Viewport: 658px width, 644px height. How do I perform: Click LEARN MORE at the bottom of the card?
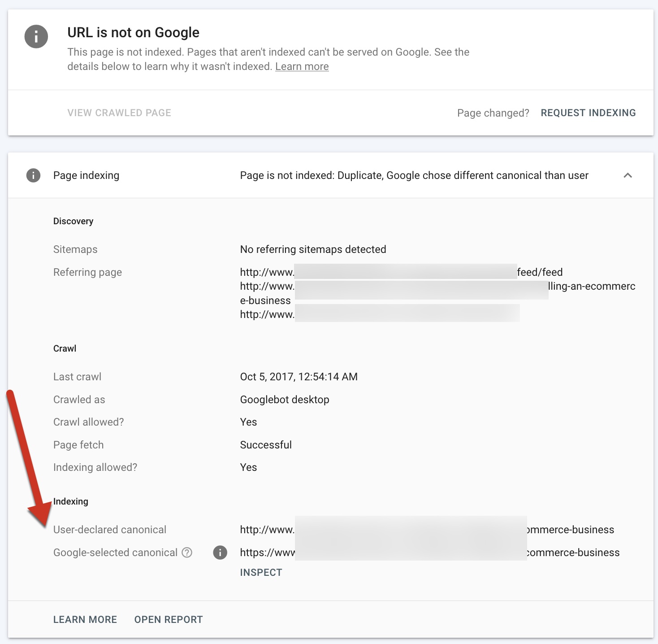tap(85, 620)
